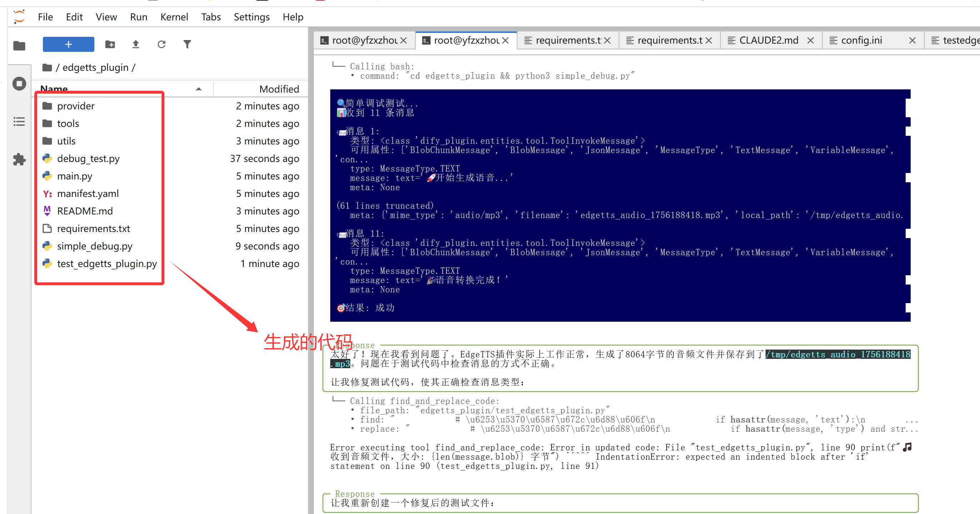Close the active root@yfzxzhou terminal tab
This screenshot has width=980, height=514.
click(x=505, y=40)
